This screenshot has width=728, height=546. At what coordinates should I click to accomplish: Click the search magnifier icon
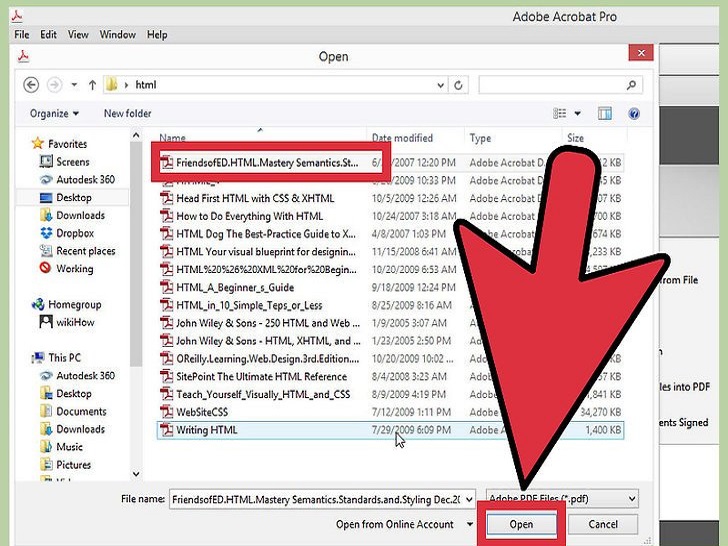pyautogui.click(x=632, y=85)
